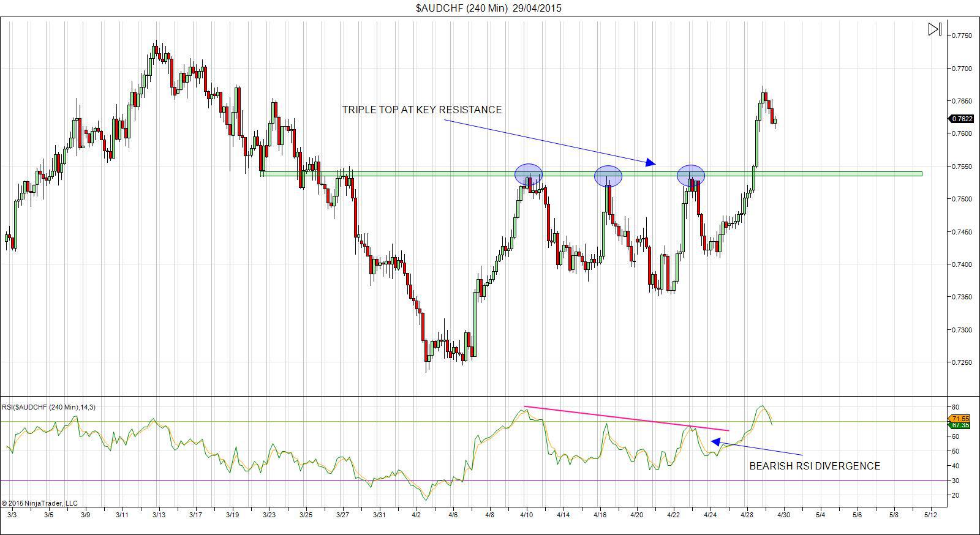
Task: Click the 3/27 date label
Action: [x=342, y=515]
